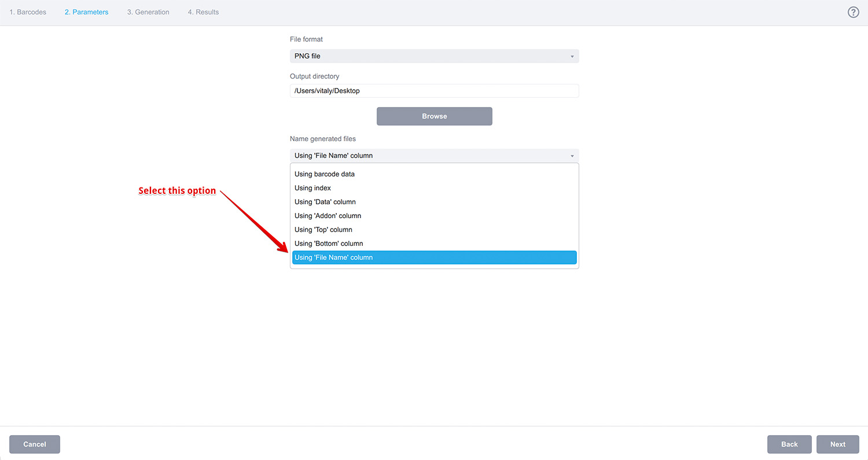The image size is (868, 460).
Task: Open the help question mark icon
Action: click(853, 12)
